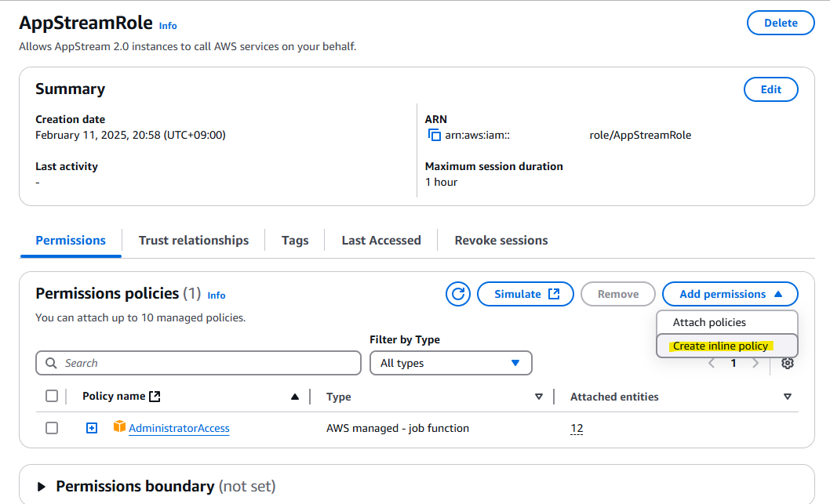Sort the Attached entities column with its arrow
This screenshot has width=830, height=504.
pyautogui.click(x=788, y=397)
